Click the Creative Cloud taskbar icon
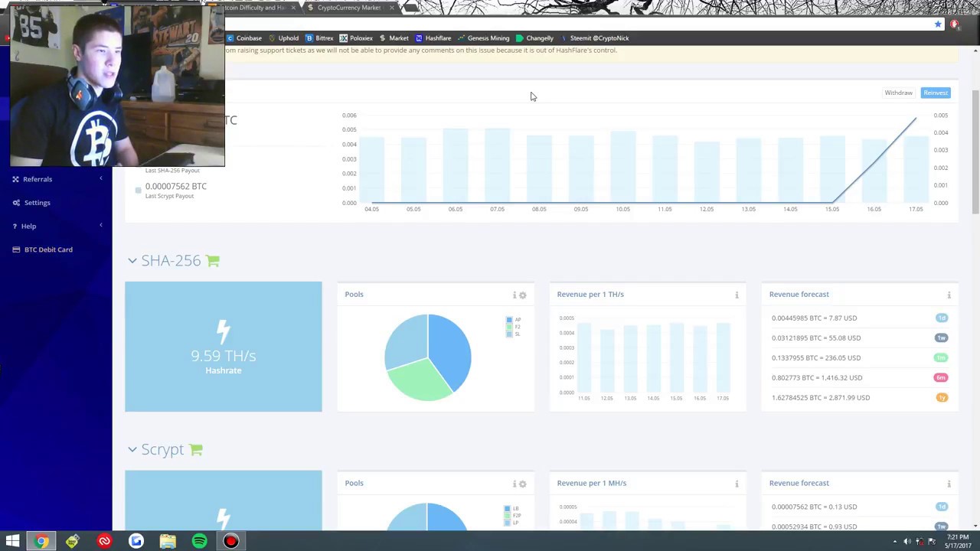The width and height of the screenshot is (980, 551). 104,542
